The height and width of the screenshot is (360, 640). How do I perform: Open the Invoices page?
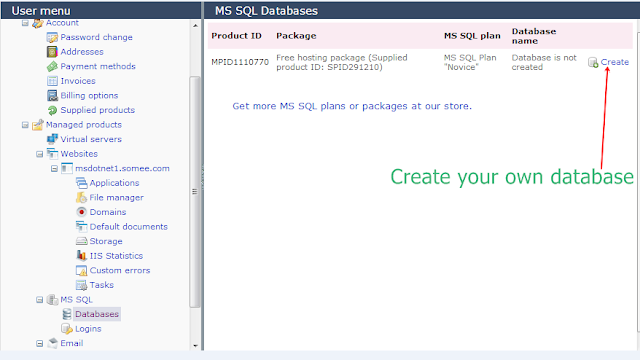pyautogui.click(x=78, y=81)
